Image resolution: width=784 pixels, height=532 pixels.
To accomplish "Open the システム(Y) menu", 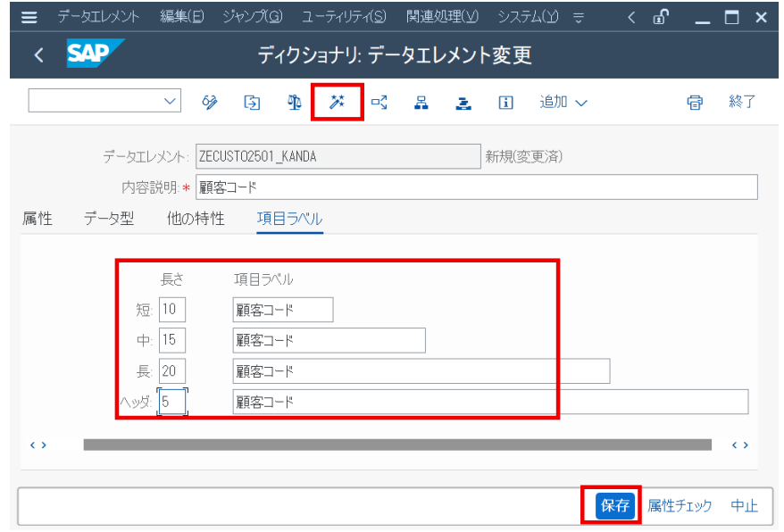I will [528, 16].
